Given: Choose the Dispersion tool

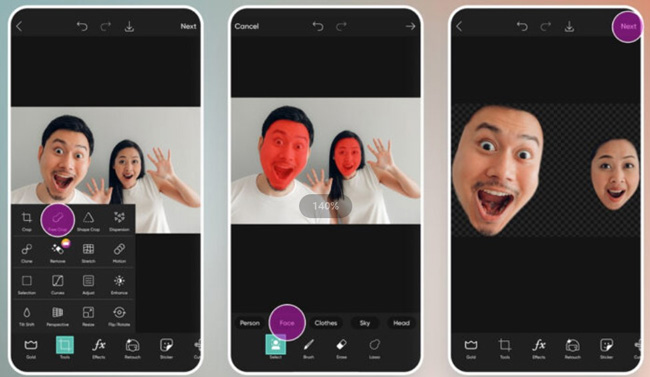Looking at the screenshot, I should (119, 221).
